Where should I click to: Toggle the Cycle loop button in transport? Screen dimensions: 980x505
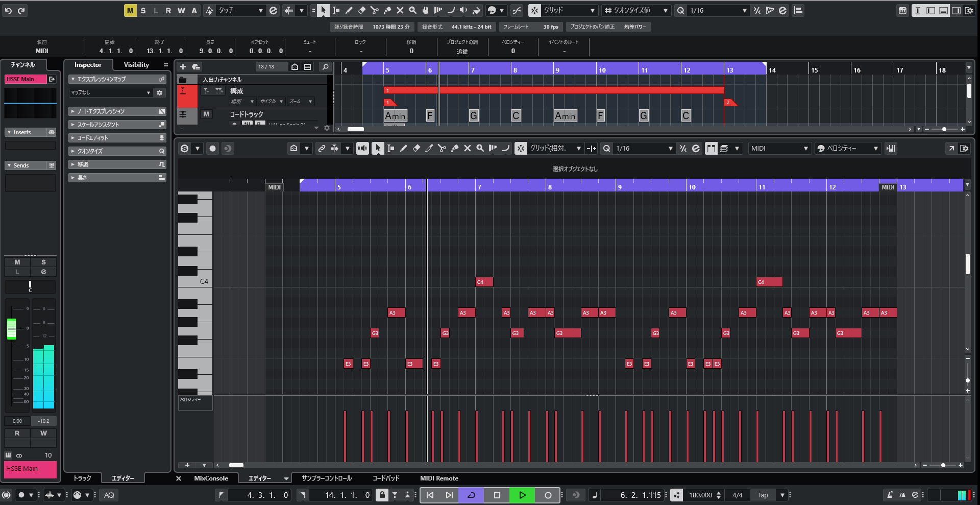coord(471,495)
